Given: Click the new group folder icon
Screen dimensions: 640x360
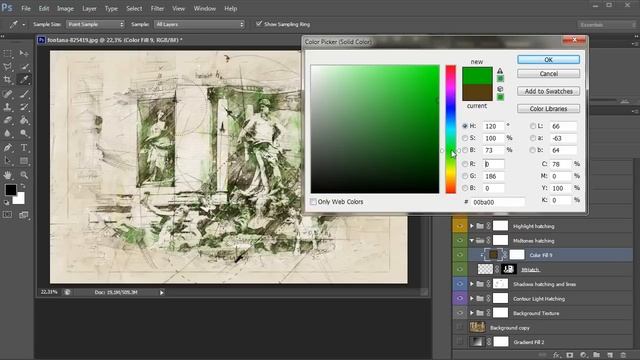Looking at the screenshot, I should pyautogui.click(x=596, y=355).
